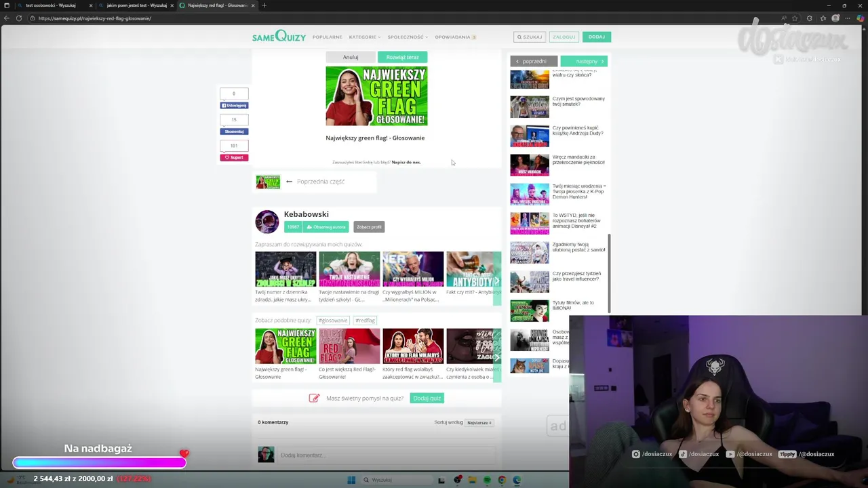Image resolution: width=868 pixels, height=488 pixels.
Task: Click the ZALOGUJ login button
Action: [x=564, y=37]
